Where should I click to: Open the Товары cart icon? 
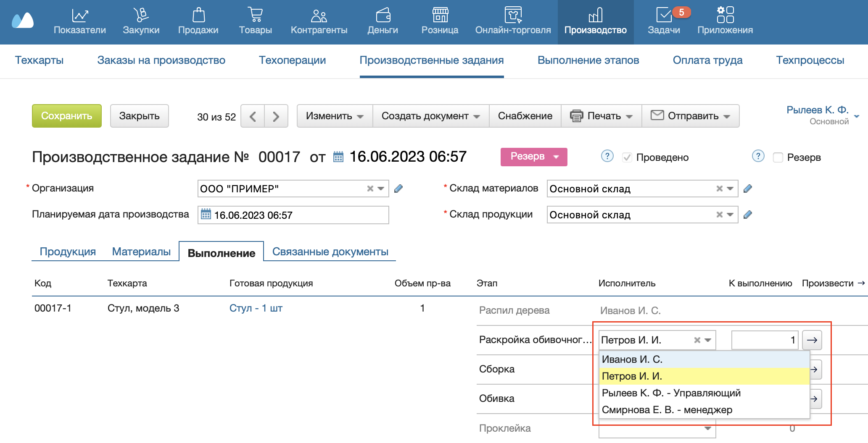pos(255,15)
